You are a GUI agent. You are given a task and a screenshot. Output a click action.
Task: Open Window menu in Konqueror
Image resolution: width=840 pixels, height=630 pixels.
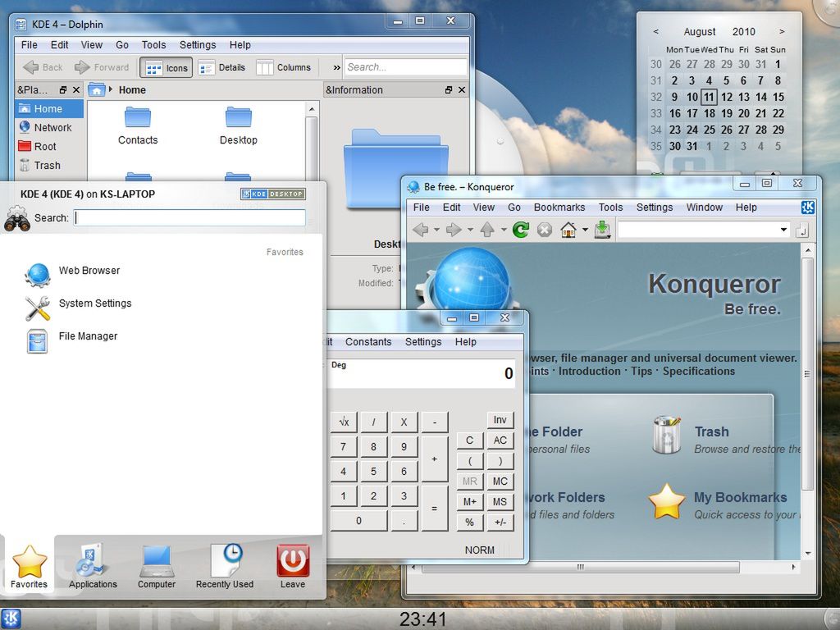point(705,208)
